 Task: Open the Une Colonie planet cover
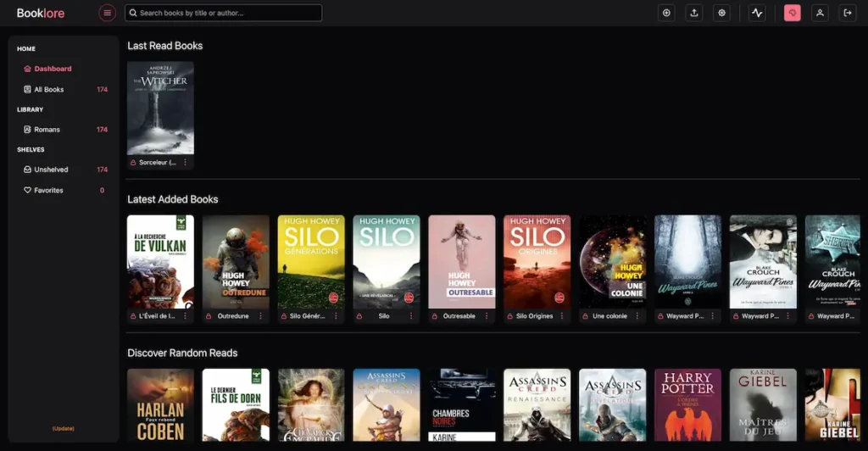tap(612, 262)
